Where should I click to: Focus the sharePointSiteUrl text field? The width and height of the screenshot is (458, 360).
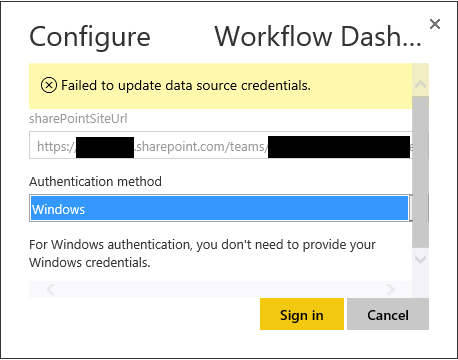[x=221, y=145]
